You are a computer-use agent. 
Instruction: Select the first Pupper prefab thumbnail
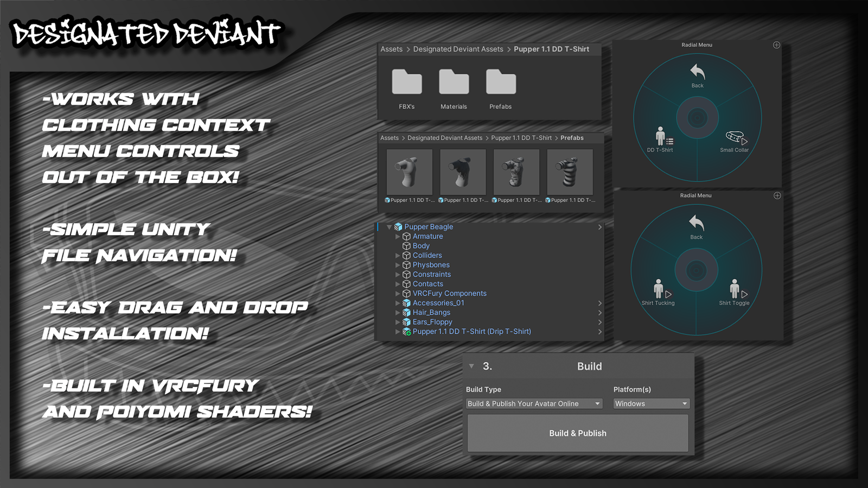tap(409, 173)
